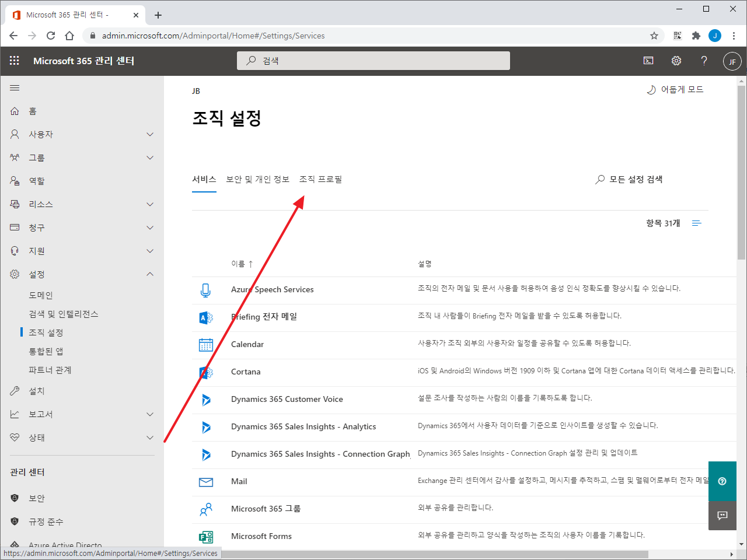This screenshot has width=747, height=560.
Task: Click the Cortana service icon
Action: tap(206, 372)
